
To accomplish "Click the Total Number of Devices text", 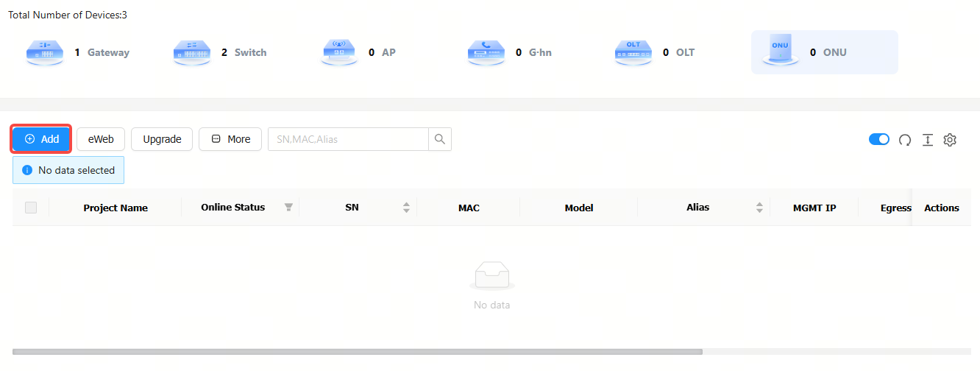I will pos(68,15).
